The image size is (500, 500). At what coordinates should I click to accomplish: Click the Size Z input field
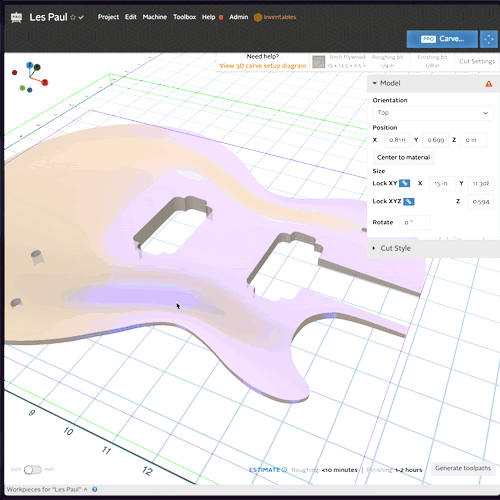tap(480, 202)
